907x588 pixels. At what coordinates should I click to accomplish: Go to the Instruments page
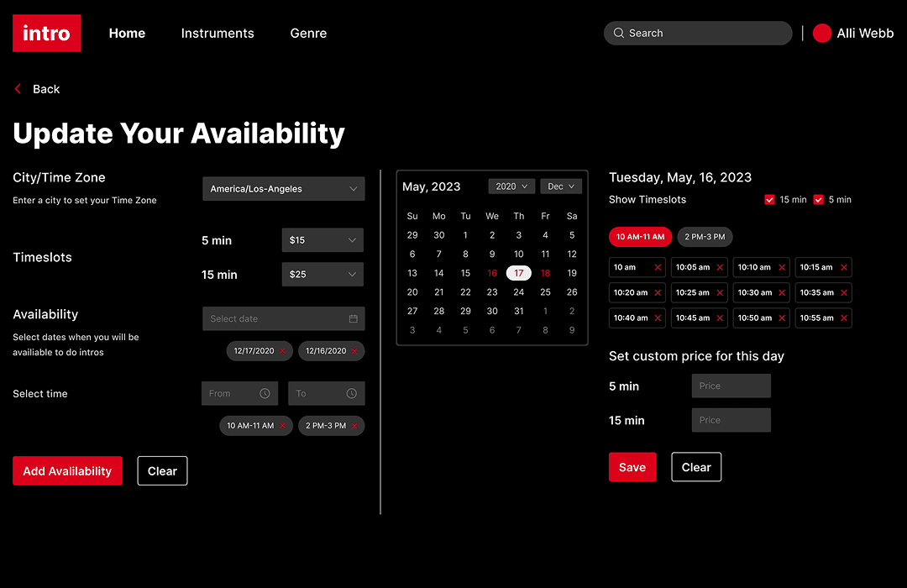tap(218, 33)
